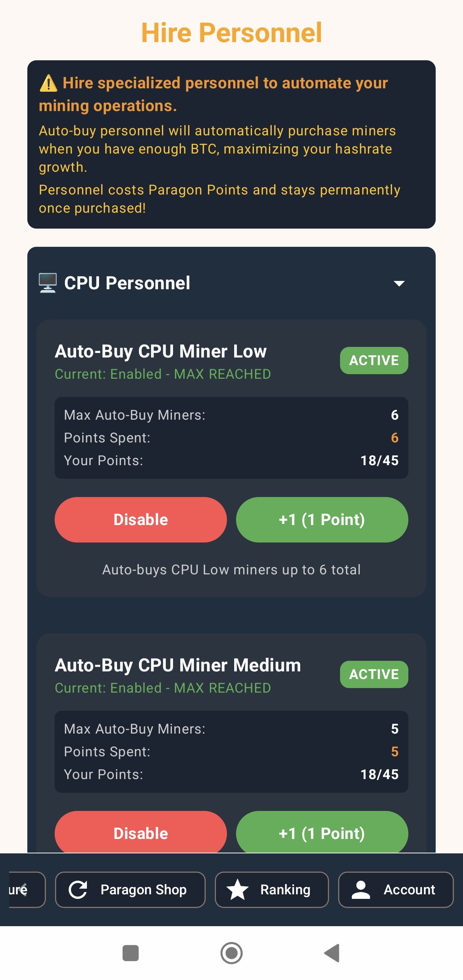Disable Auto-Buy CPU Miner Low
463x980 pixels.
pyautogui.click(x=140, y=520)
